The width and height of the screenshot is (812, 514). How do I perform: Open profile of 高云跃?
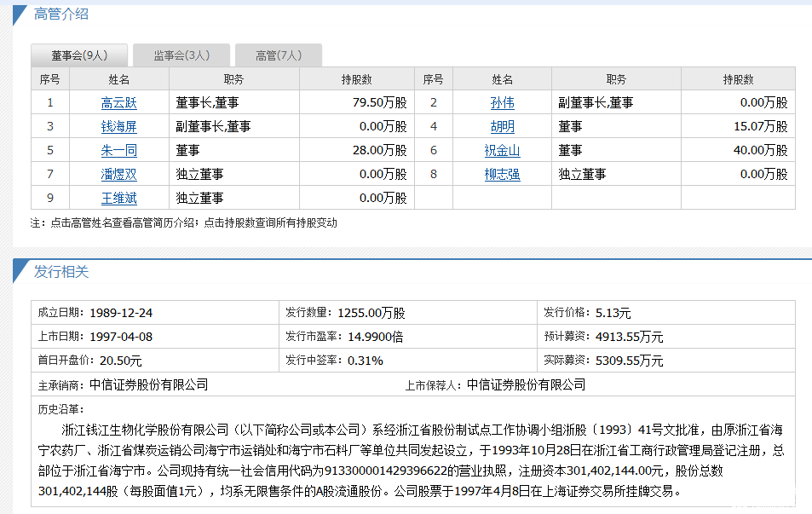pos(119,102)
